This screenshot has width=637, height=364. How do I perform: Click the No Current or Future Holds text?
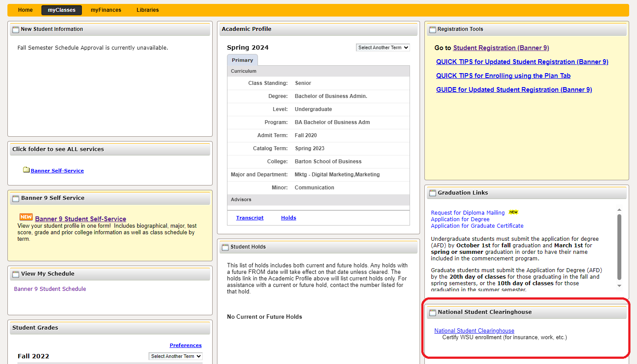[x=264, y=317]
